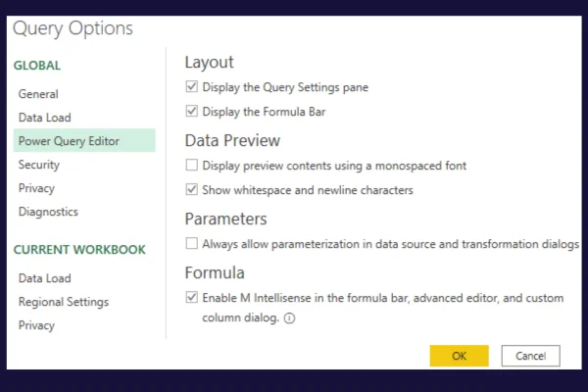
Task: Click the Formula section heading
Action: tap(215, 272)
